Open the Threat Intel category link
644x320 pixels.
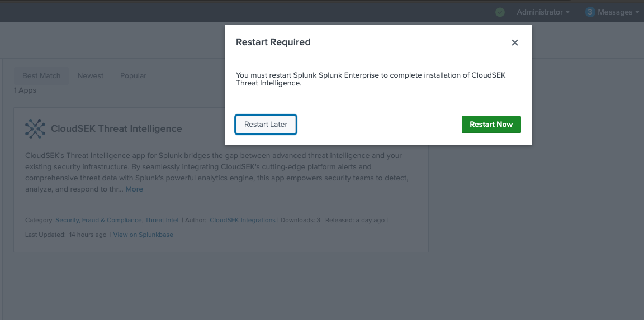[162, 220]
